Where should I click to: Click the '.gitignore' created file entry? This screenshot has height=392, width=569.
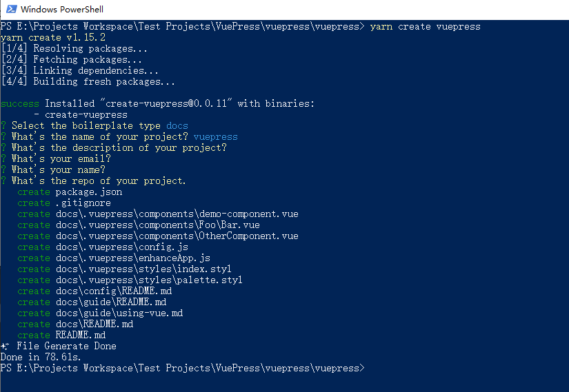pos(83,203)
